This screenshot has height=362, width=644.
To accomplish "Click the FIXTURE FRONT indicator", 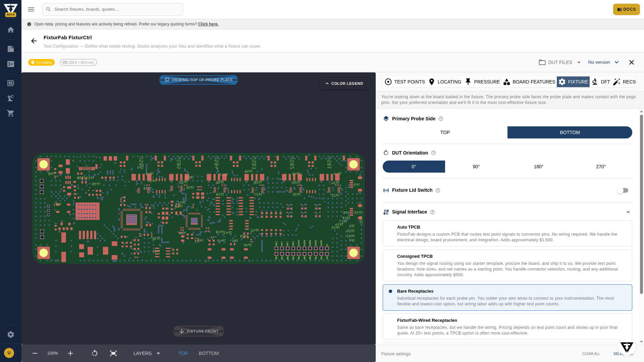I will point(199,331).
